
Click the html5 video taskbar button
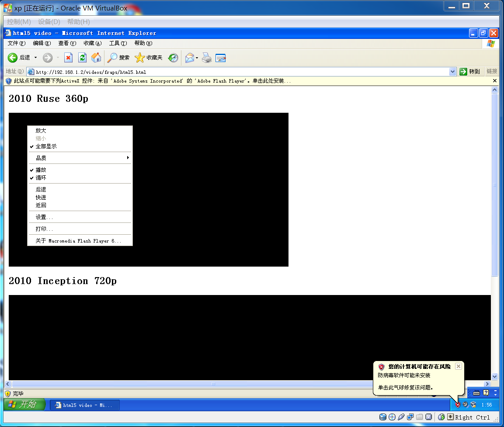(85, 405)
